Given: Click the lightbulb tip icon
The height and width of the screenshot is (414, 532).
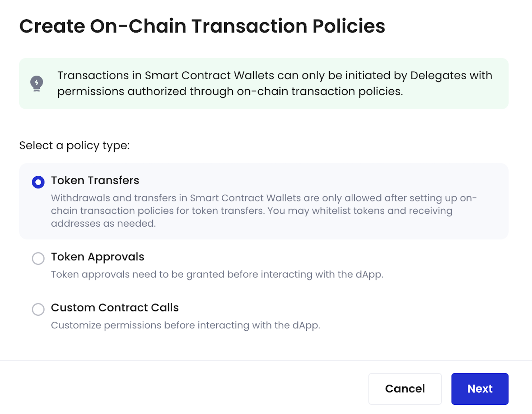Looking at the screenshot, I should pyautogui.click(x=37, y=84).
